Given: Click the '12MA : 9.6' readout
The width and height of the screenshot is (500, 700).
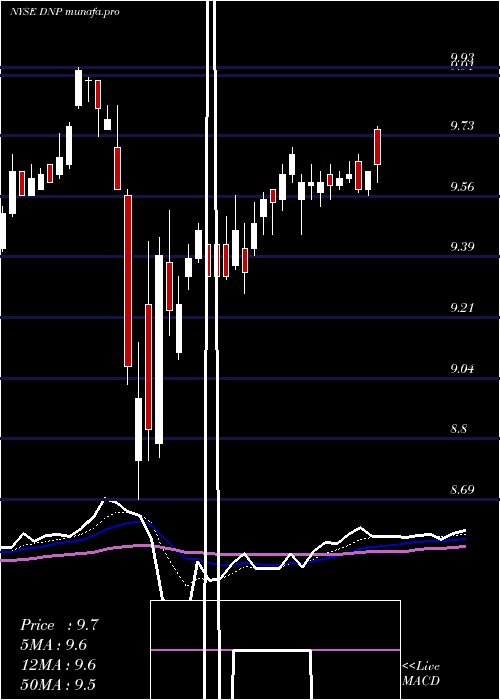Looking at the screenshot, I should coord(58,665).
